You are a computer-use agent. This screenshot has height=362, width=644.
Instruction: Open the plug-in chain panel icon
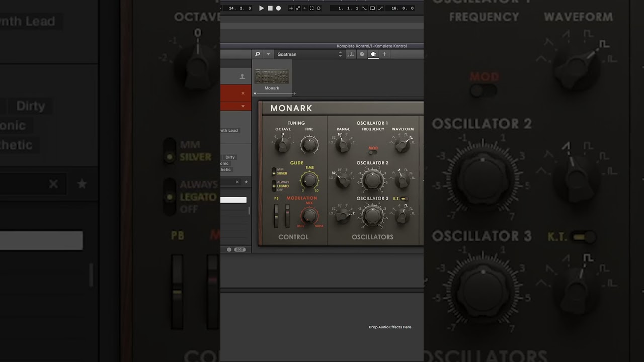tap(373, 54)
